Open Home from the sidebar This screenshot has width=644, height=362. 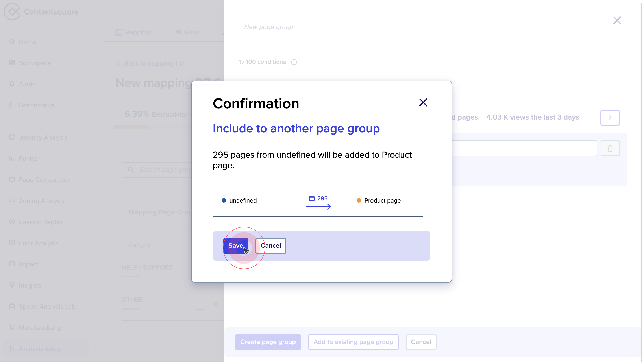click(x=28, y=42)
